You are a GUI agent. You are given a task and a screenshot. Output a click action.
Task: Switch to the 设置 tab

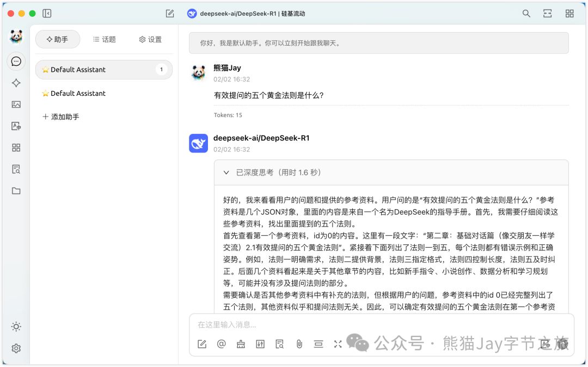pos(150,39)
